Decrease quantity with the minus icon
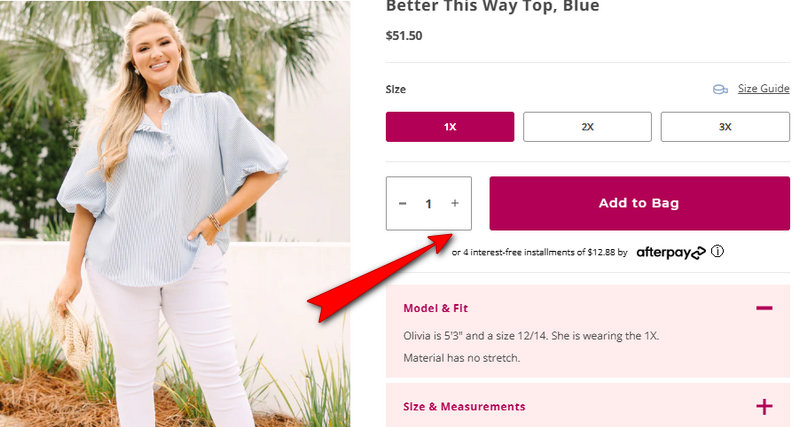The image size is (800, 427). 403,204
